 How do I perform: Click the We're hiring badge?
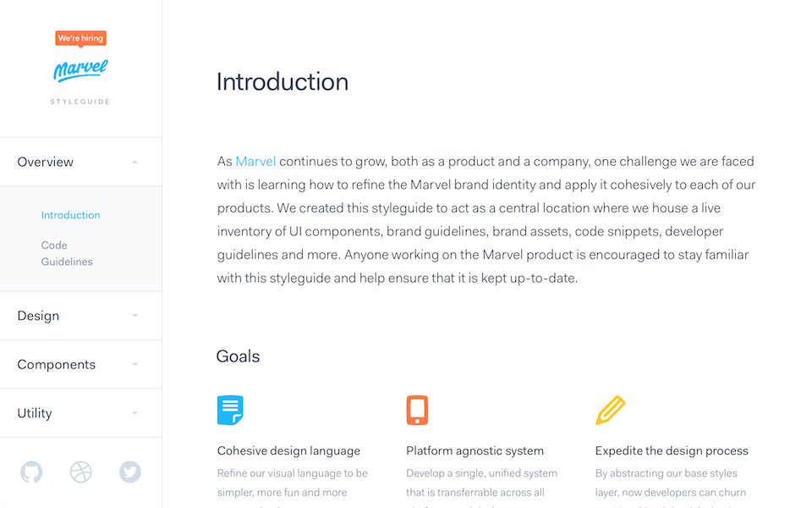(81, 38)
